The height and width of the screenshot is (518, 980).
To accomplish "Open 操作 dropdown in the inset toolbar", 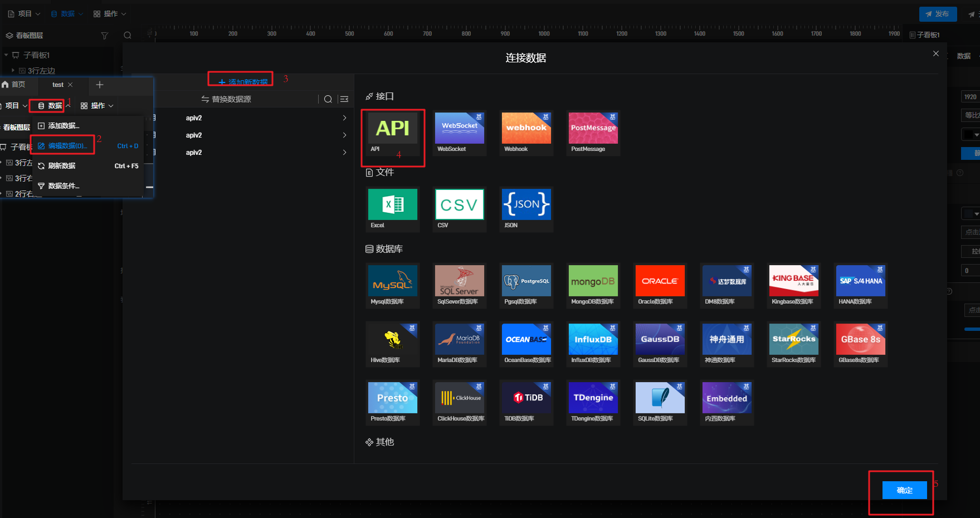I will 97,106.
